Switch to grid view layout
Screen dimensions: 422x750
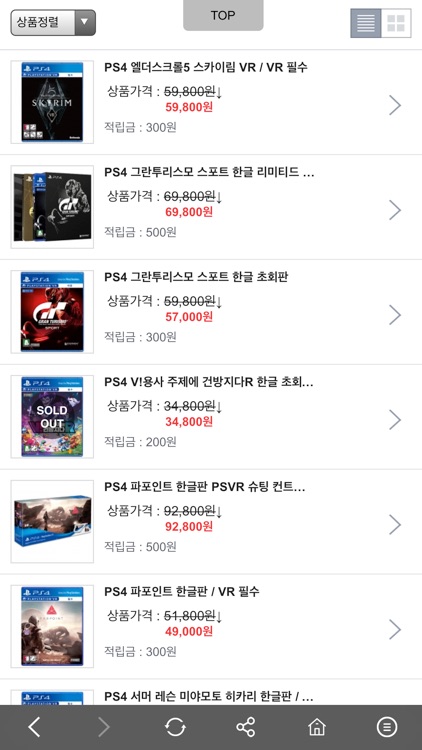tap(396, 23)
